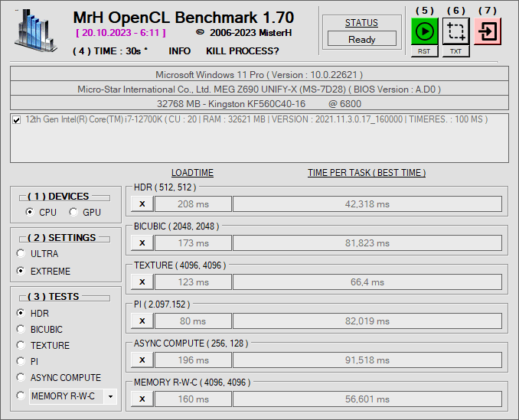The image size is (519, 420).
Task: Click the BICUBIC loadtime 173 ms field
Action: click(194, 243)
